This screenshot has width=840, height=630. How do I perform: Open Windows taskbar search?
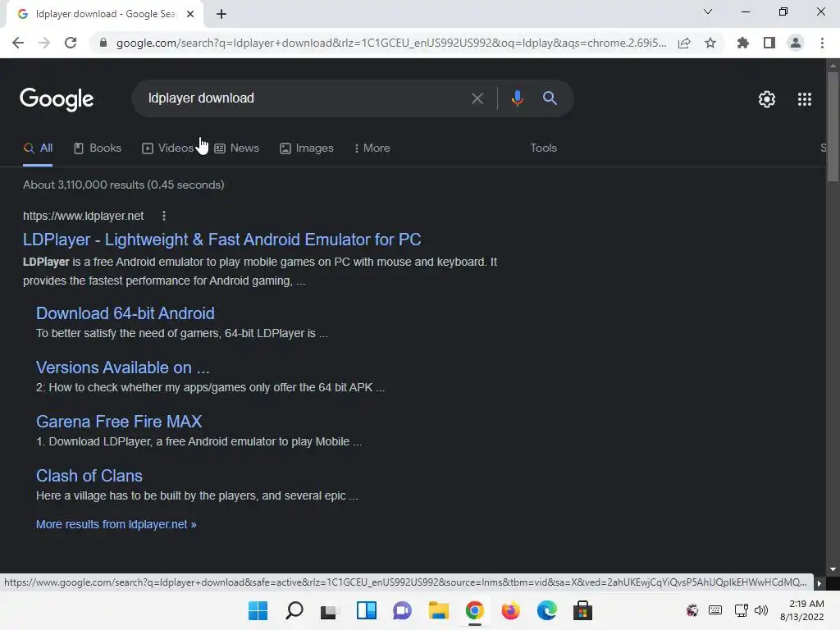(294, 610)
